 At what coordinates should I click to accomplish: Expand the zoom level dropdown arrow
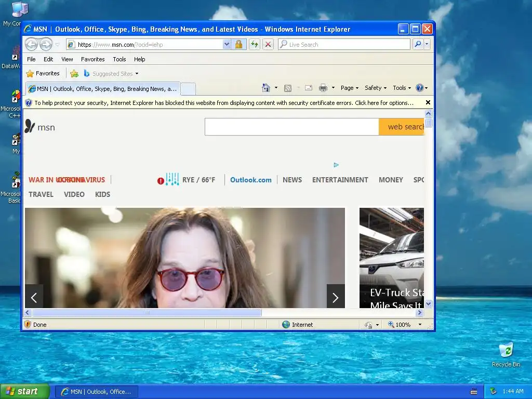(x=420, y=324)
